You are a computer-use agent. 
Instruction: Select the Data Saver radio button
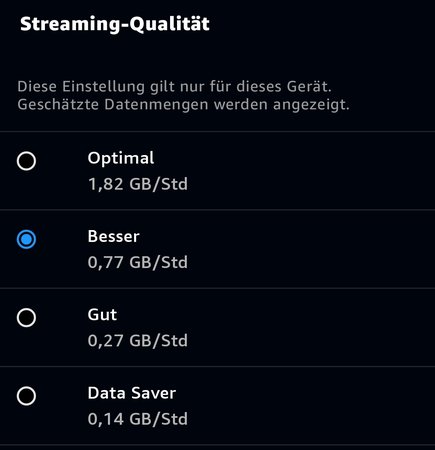click(26, 396)
